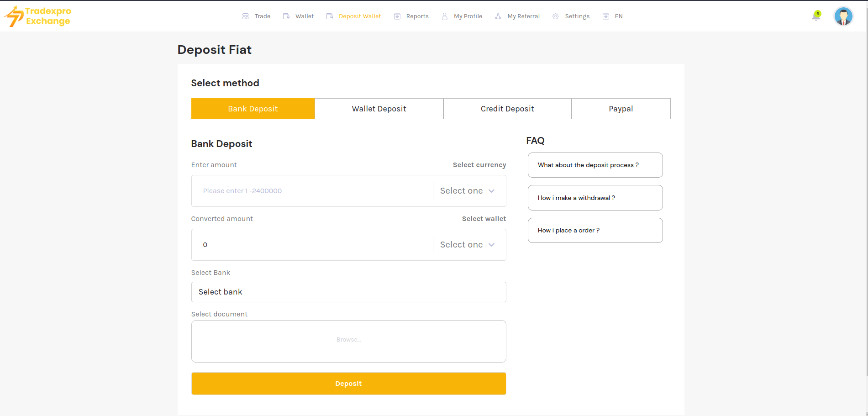Viewport: 868px width, 416px height.
Task: Open notifications via the bell icon
Action: [x=816, y=16]
